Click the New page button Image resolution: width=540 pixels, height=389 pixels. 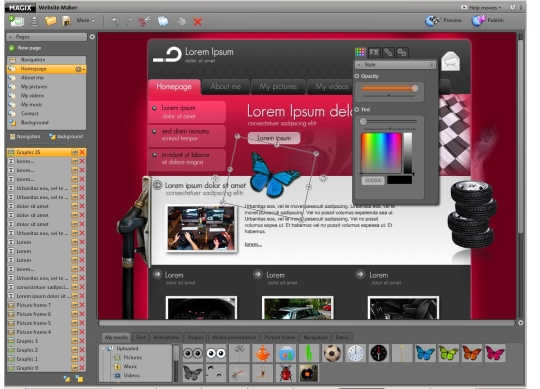(x=25, y=48)
